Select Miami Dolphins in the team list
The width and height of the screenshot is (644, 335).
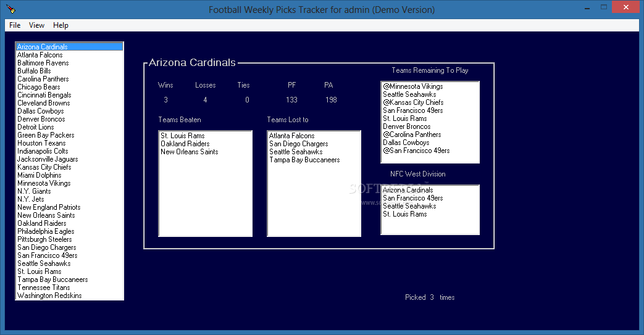click(69, 175)
